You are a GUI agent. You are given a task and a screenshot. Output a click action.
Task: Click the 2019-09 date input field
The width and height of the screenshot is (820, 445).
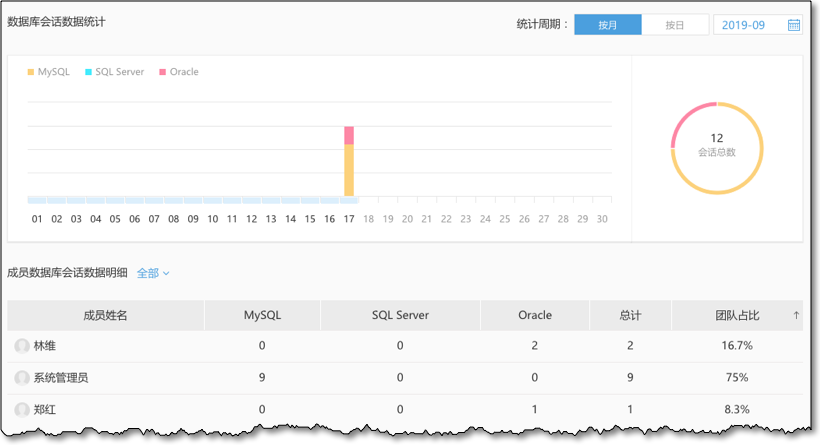click(x=758, y=25)
